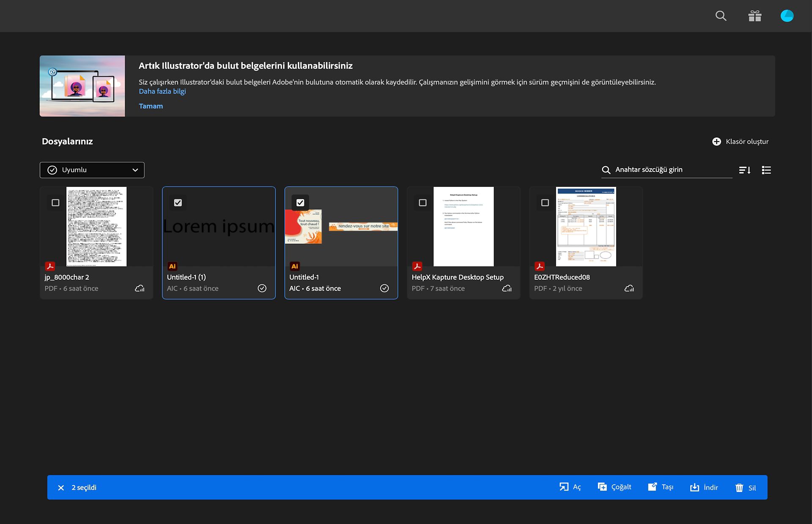812x524 pixels.
Task: Click the E0ZHTReduced08 file name
Action: (562, 277)
